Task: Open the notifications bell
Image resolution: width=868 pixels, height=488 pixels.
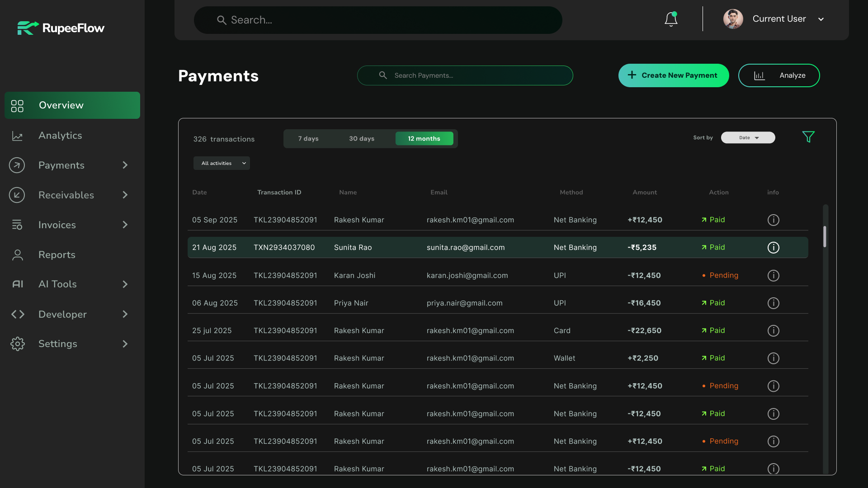Action: point(671,19)
